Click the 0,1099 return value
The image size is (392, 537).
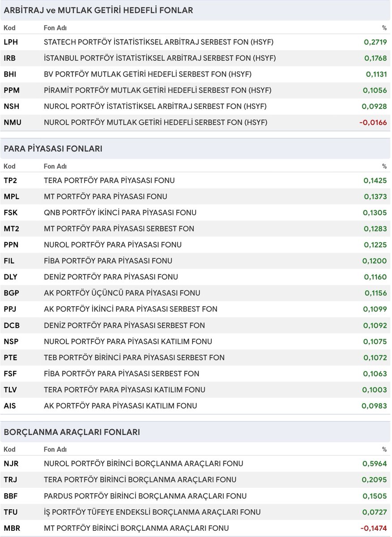click(x=375, y=309)
